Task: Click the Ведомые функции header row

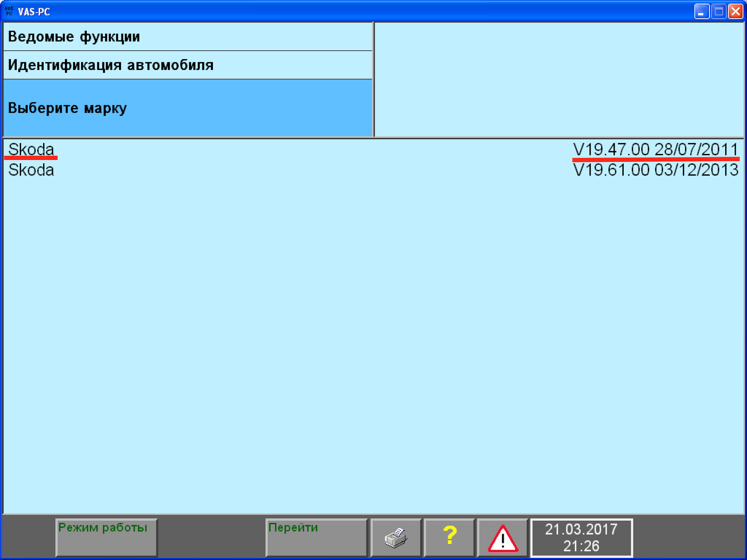Action: point(188,37)
